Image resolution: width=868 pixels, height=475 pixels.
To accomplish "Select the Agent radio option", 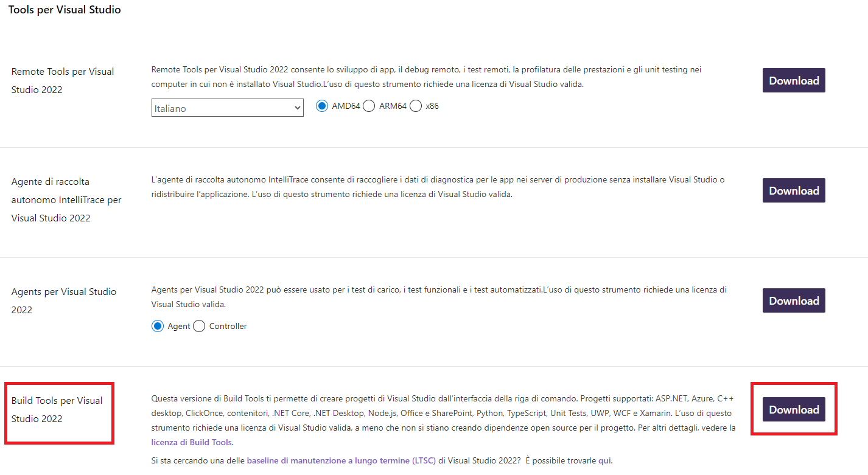I will click(x=158, y=326).
